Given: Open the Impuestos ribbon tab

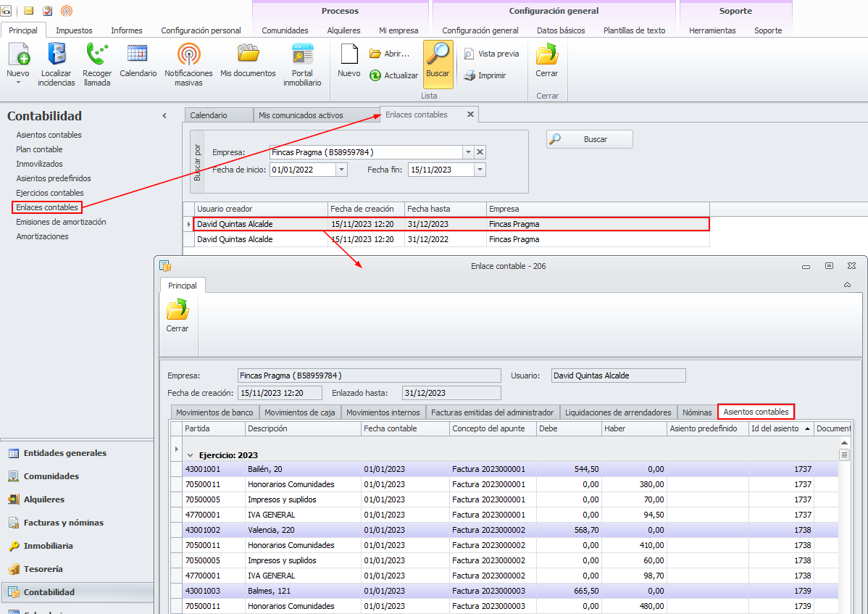Looking at the screenshot, I should [x=74, y=30].
